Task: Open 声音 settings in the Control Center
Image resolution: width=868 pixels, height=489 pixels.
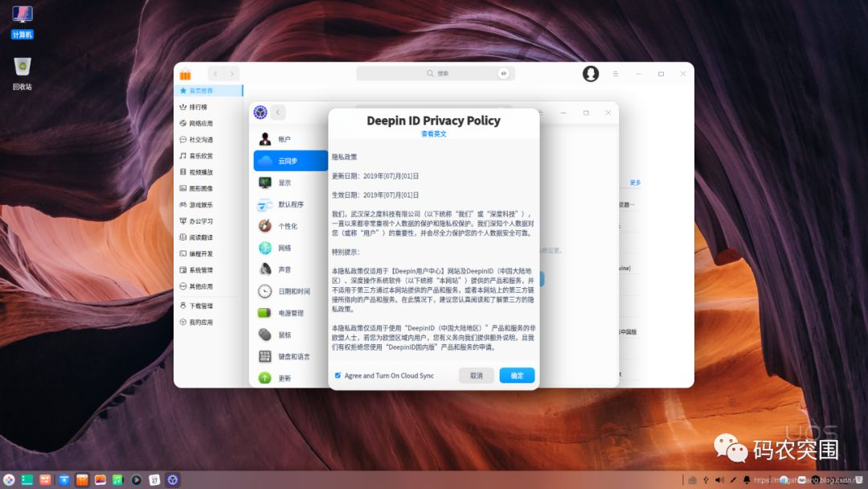Action: point(291,269)
